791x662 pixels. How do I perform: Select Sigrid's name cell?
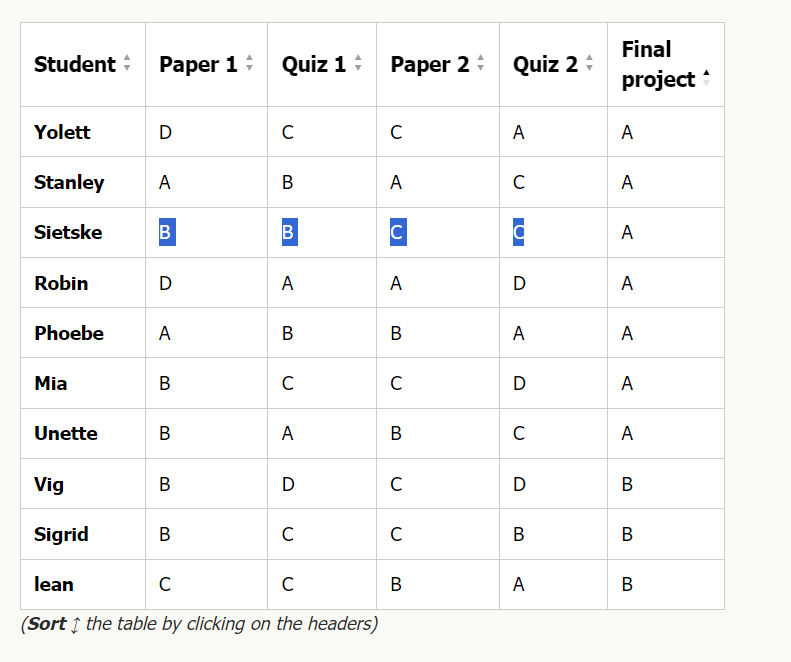tap(61, 534)
